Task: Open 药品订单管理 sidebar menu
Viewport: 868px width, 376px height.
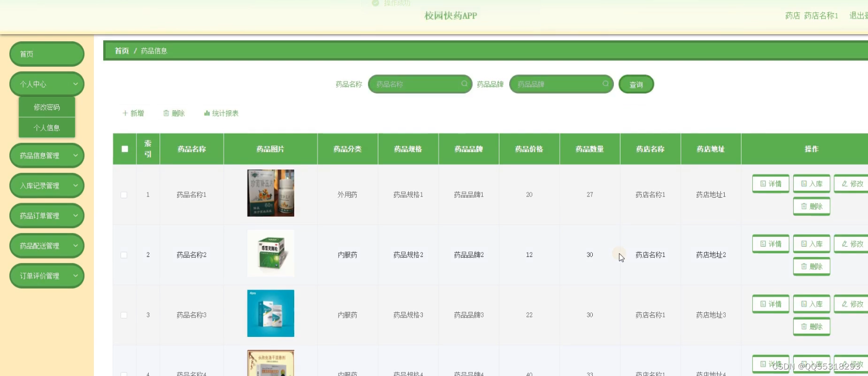Action: pos(47,216)
